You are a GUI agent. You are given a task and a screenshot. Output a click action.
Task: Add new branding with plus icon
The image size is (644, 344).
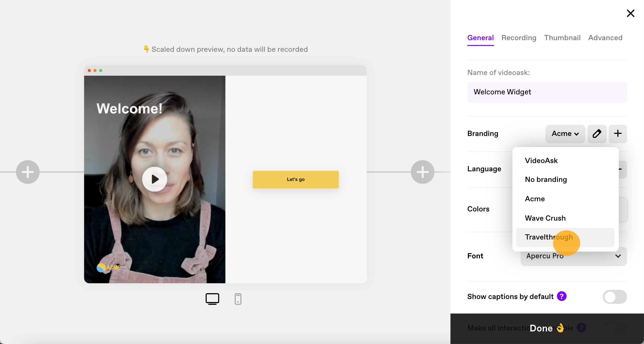tap(617, 134)
